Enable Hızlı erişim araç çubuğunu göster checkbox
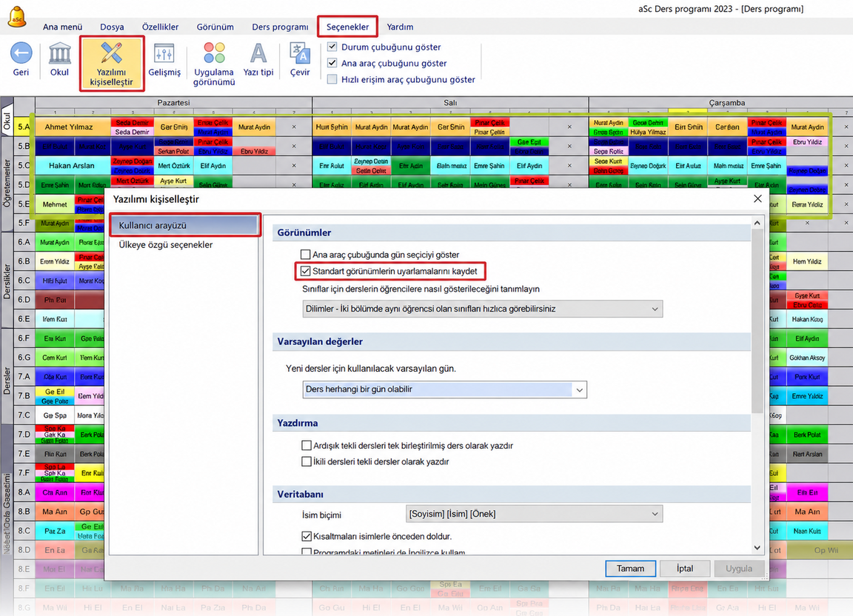Screen dimensions: 853x616 coord(332,79)
